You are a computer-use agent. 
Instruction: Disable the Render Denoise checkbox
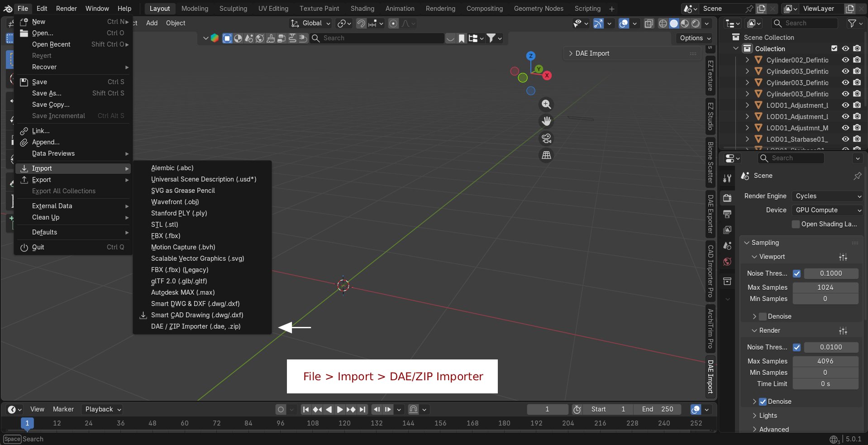[763, 402]
